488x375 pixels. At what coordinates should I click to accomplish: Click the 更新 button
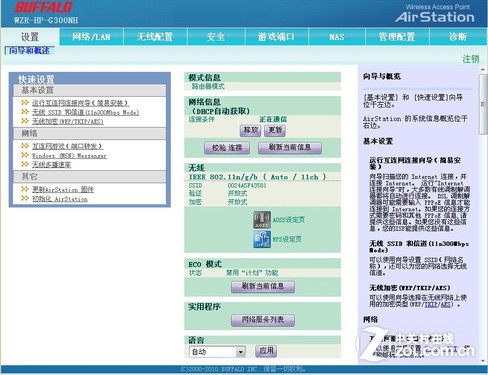[275, 130]
